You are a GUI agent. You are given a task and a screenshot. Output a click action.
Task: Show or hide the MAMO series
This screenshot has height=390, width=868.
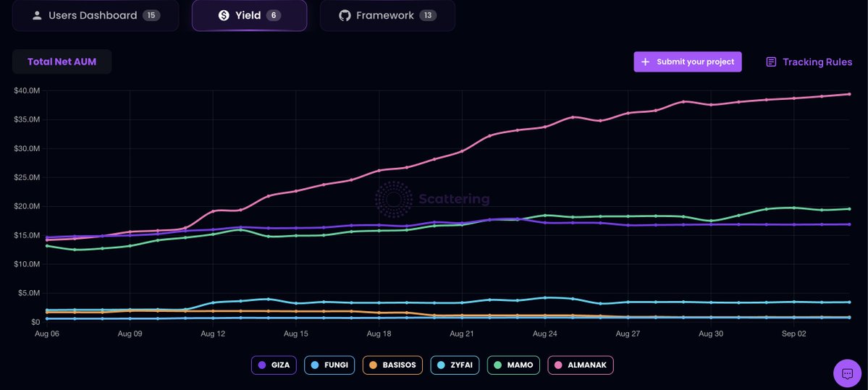[x=513, y=365]
